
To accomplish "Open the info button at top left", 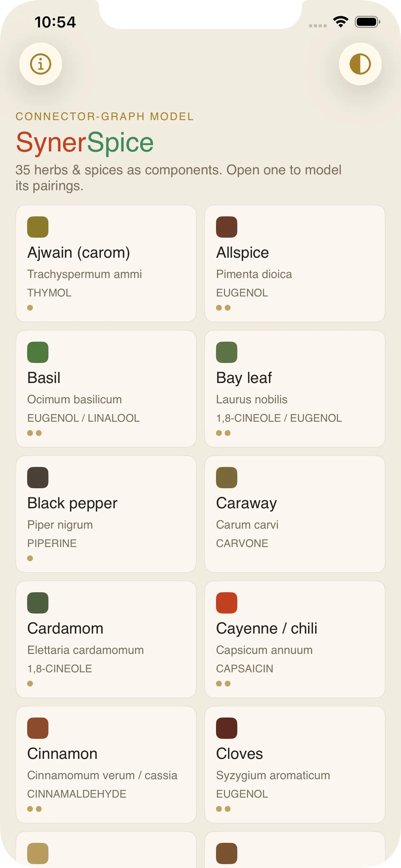I will (40, 64).
